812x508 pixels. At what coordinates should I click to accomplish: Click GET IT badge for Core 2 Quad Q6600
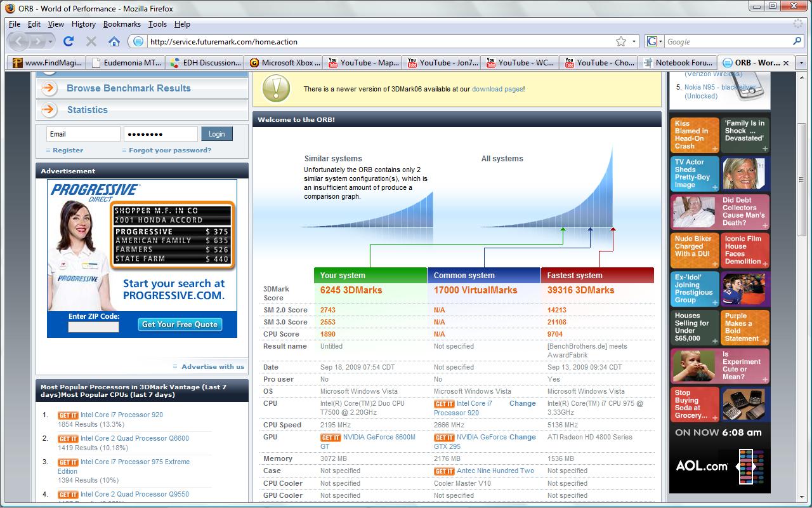pyautogui.click(x=68, y=439)
